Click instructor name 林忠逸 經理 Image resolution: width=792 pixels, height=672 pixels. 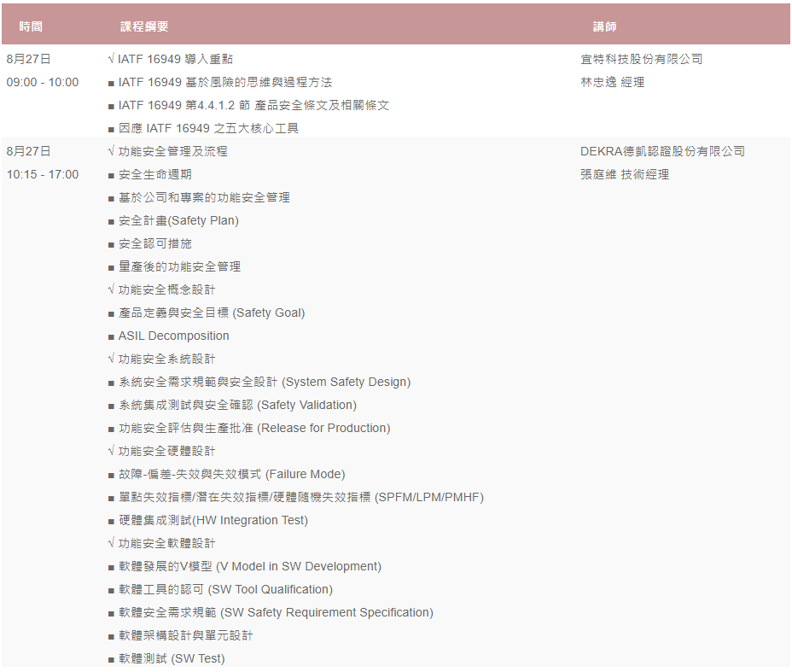(x=612, y=82)
